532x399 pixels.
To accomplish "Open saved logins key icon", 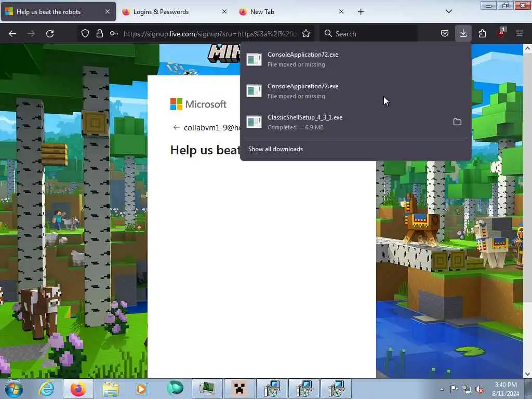I will 114,33.
